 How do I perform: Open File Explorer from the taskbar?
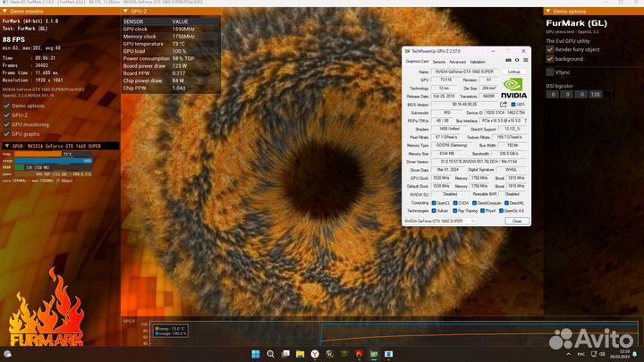[301, 354]
